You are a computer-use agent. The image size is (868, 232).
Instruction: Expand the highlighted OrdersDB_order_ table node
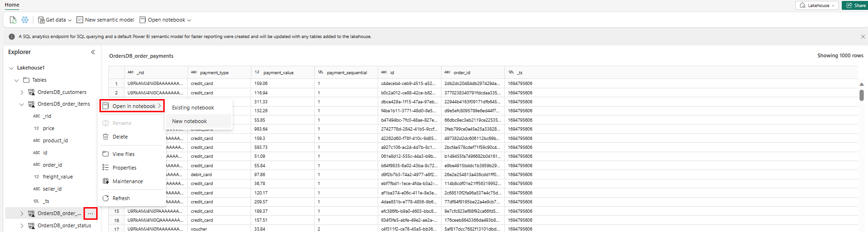click(x=22, y=214)
